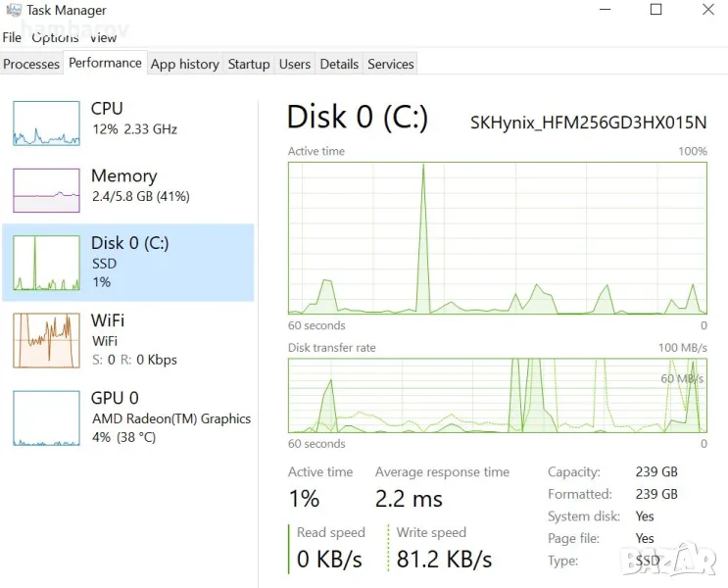The image size is (728, 588).
Task: Open the Users tab
Action: [x=295, y=64]
